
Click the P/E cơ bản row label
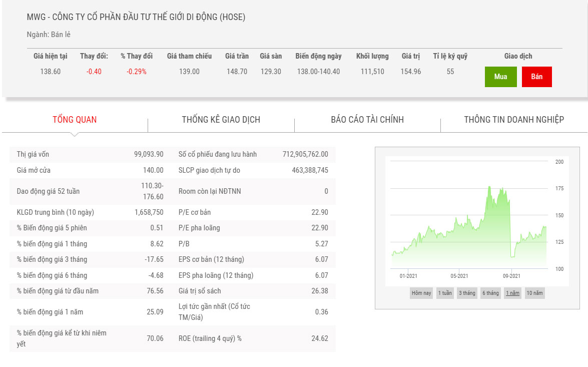point(195,212)
